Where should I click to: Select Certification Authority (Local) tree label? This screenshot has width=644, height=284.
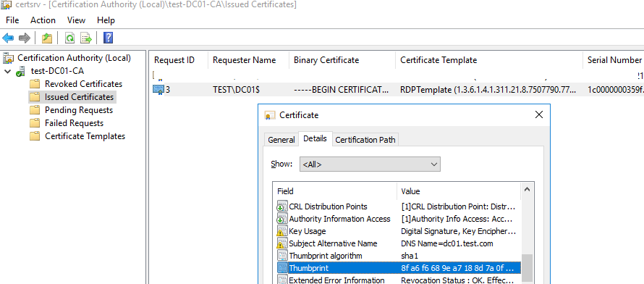(74, 59)
